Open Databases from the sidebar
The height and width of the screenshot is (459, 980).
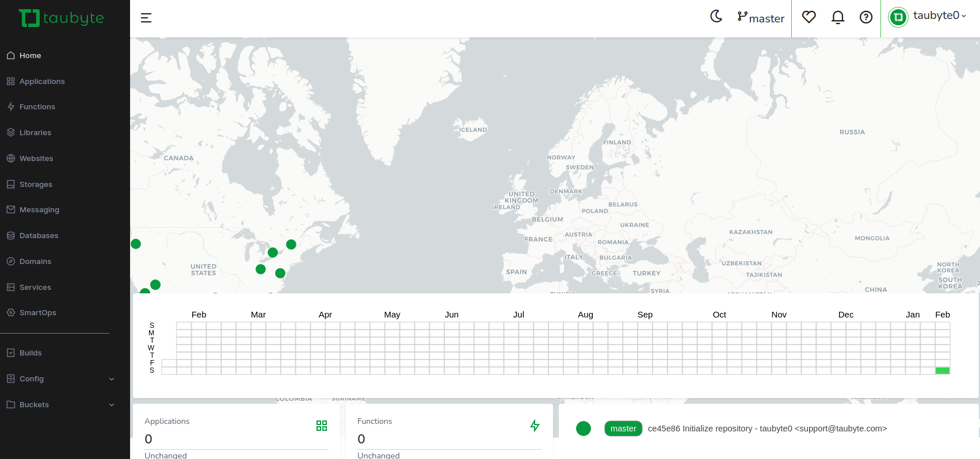pos(39,235)
